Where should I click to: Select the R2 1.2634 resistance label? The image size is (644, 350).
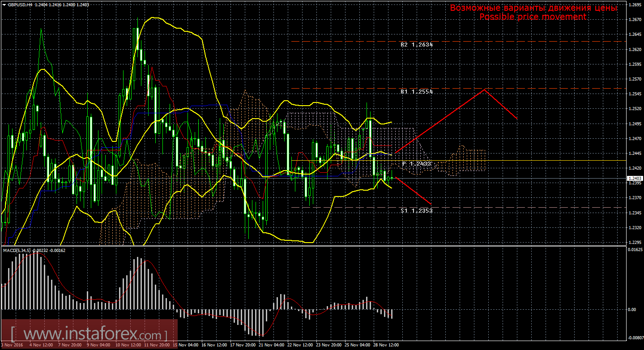click(x=417, y=45)
